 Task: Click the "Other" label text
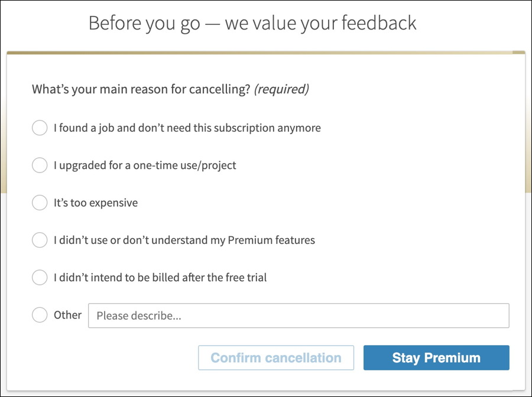(68, 315)
